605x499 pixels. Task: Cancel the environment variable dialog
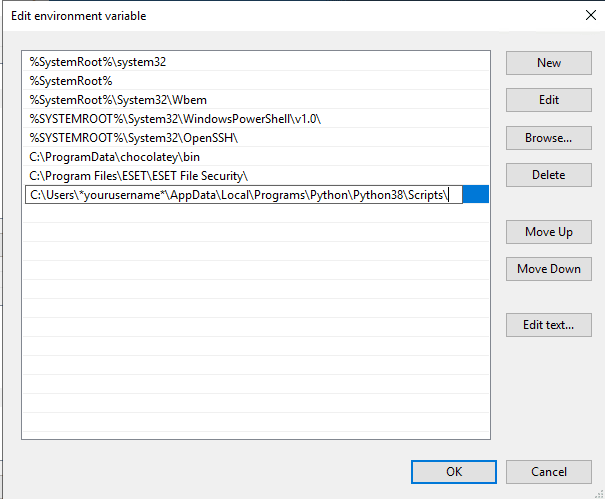[x=548, y=472]
